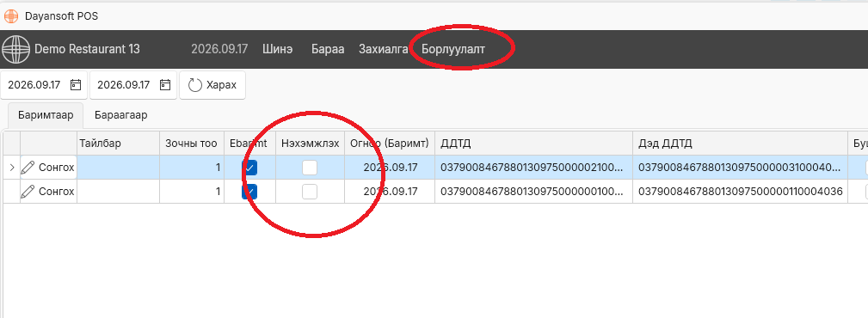Toggle Ebarimt checkbox in second row
The width and height of the screenshot is (868, 318).
(250, 192)
